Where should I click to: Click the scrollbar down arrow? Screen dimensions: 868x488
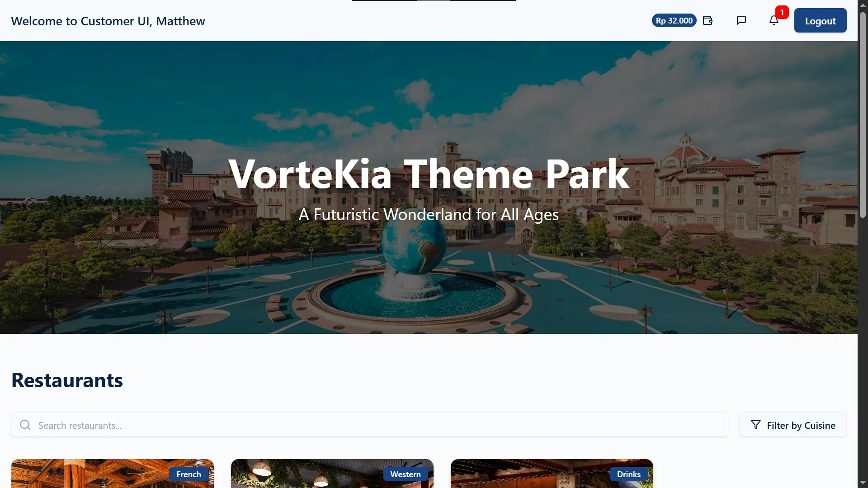click(x=863, y=483)
